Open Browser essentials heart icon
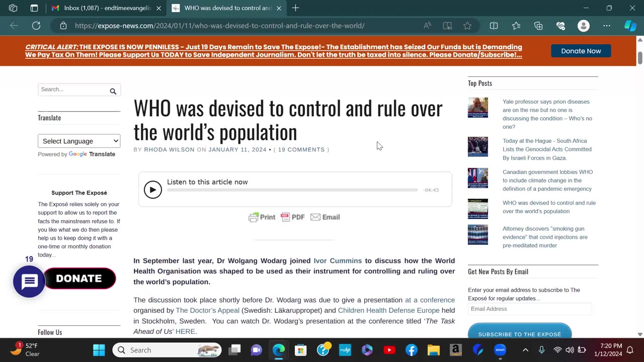Viewport: 644px width, 362px height. click(560, 26)
